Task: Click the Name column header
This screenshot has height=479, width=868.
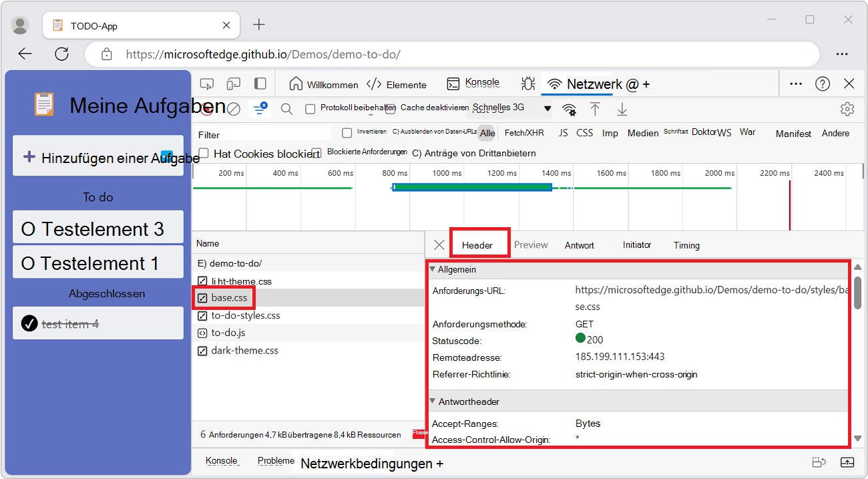Action: [x=308, y=244]
